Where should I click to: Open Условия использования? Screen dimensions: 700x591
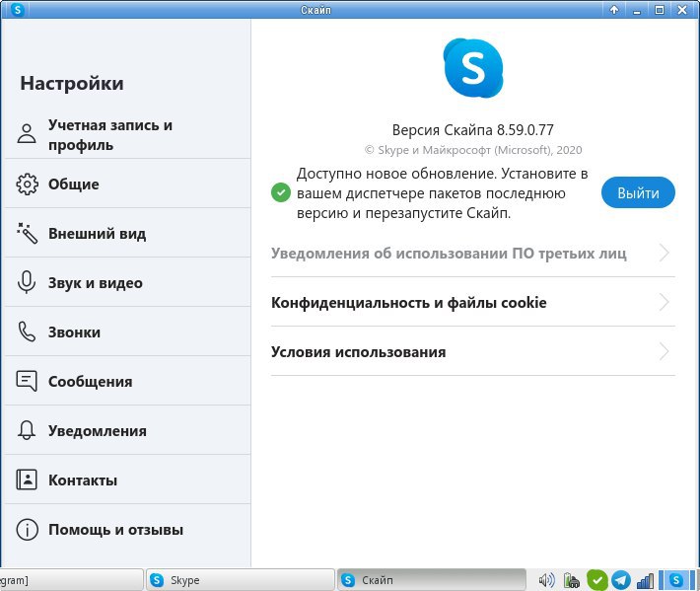(x=473, y=351)
